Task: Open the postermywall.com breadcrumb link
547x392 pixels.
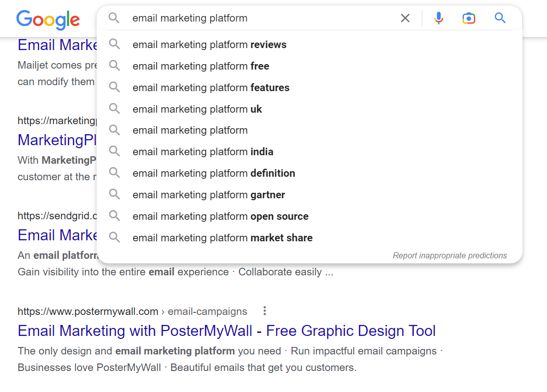Action: tap(88, 311)
